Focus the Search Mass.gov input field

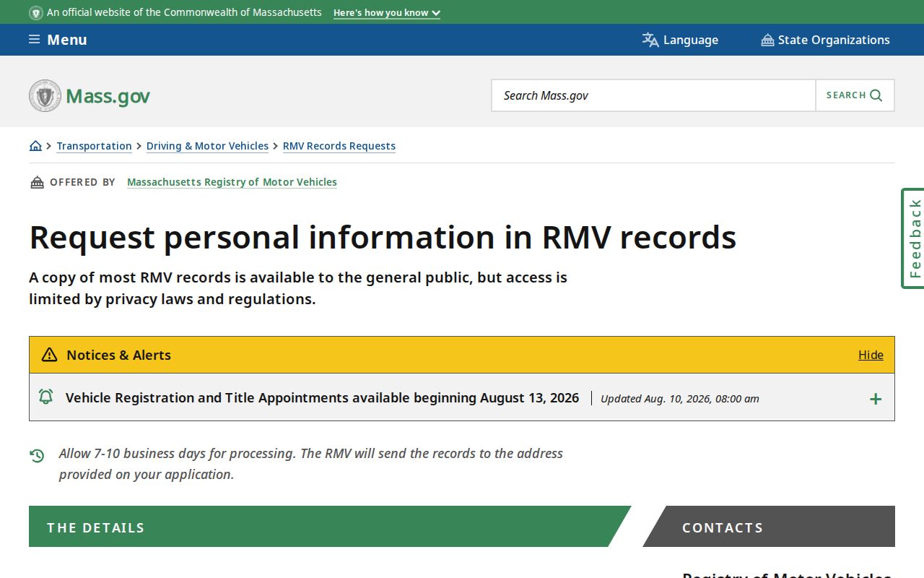(x=654, y=95)
